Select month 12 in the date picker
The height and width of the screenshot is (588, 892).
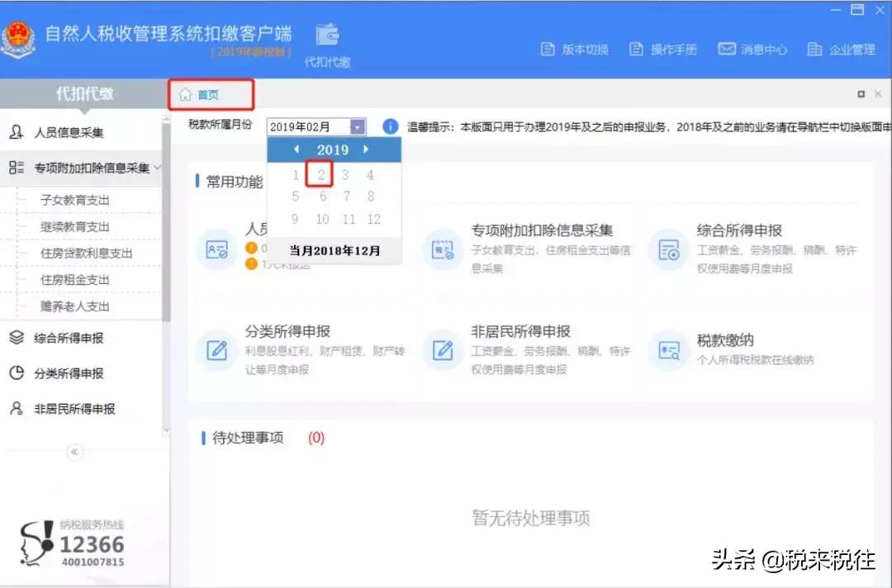click(x=373, y=219)
